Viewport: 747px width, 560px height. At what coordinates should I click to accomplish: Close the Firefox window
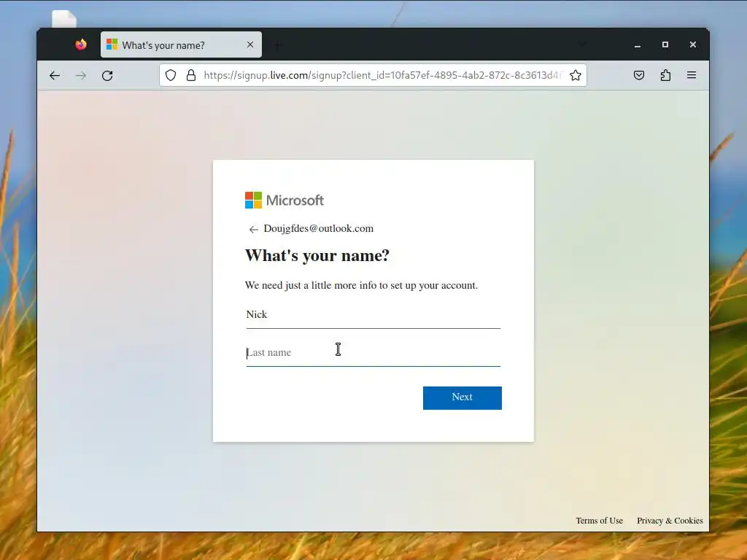coord(693,44)
